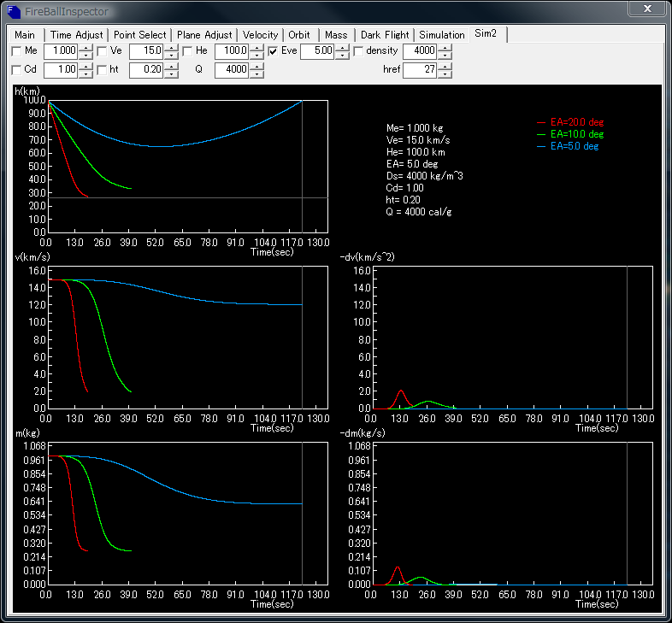Click the He value input field

(x=231, y=51)
